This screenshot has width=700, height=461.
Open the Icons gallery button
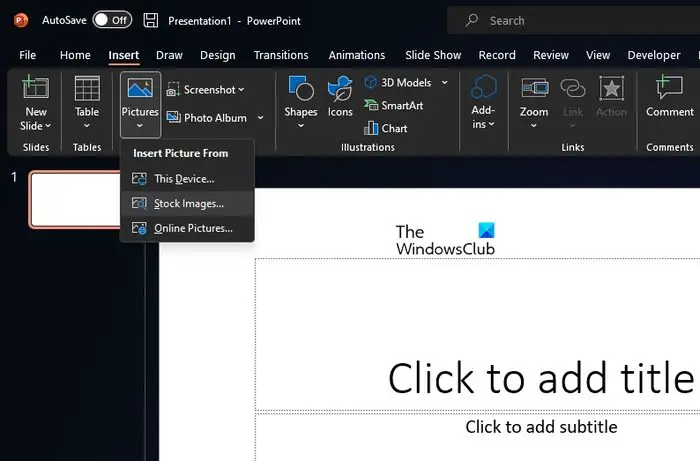click(340, 96)
